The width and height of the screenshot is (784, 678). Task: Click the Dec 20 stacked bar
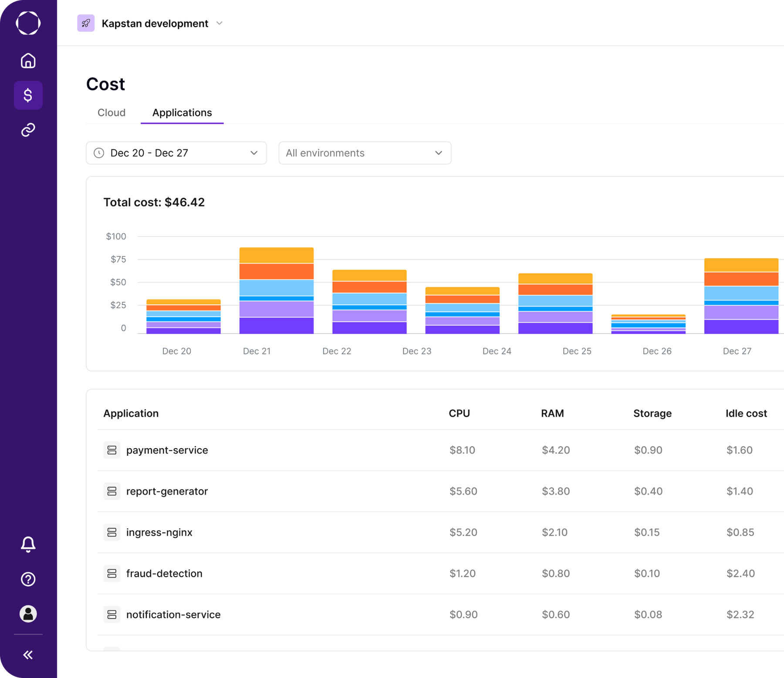coord(183,317)
